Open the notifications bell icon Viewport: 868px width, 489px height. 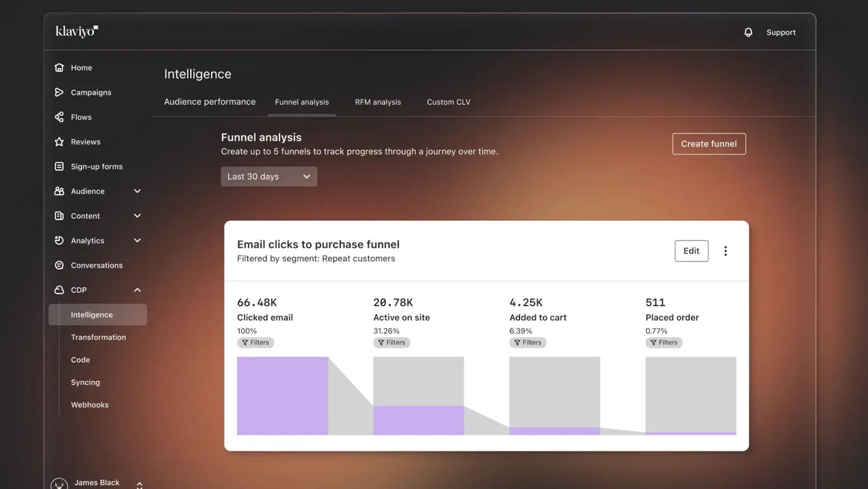(x=748, y=33)
